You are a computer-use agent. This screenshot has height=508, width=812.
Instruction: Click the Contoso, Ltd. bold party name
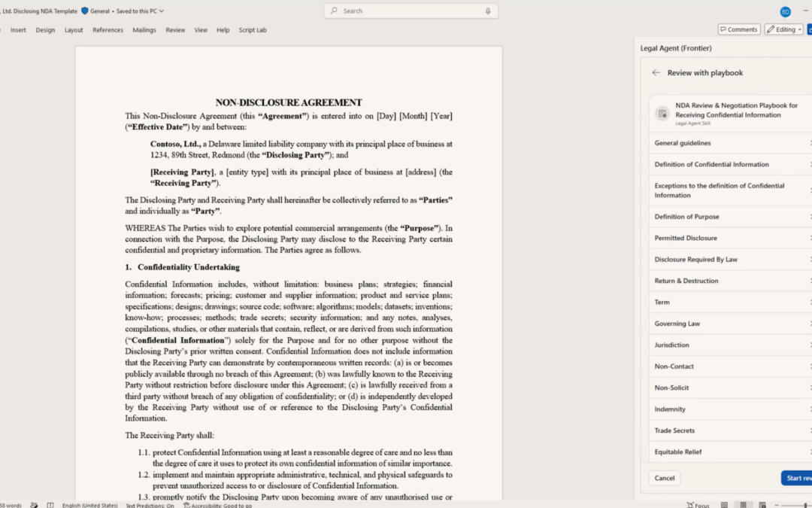click(x=175, y=144)
